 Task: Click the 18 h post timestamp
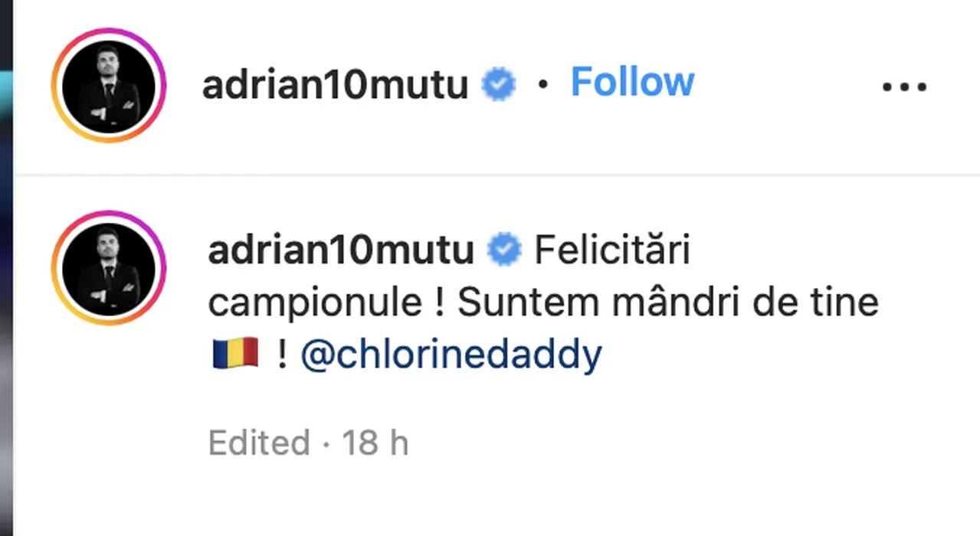pyautogui.click(x=375, y=443)
